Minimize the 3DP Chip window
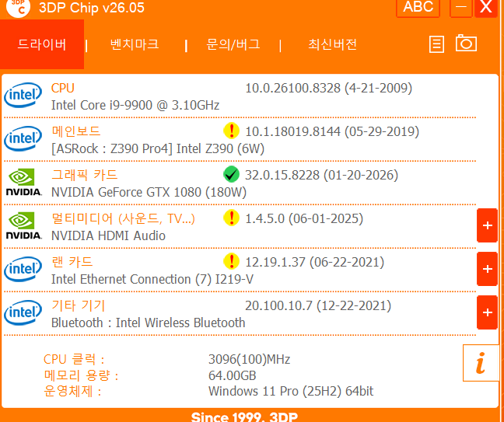This screenshot has height=422, width=504. [461, 8]
